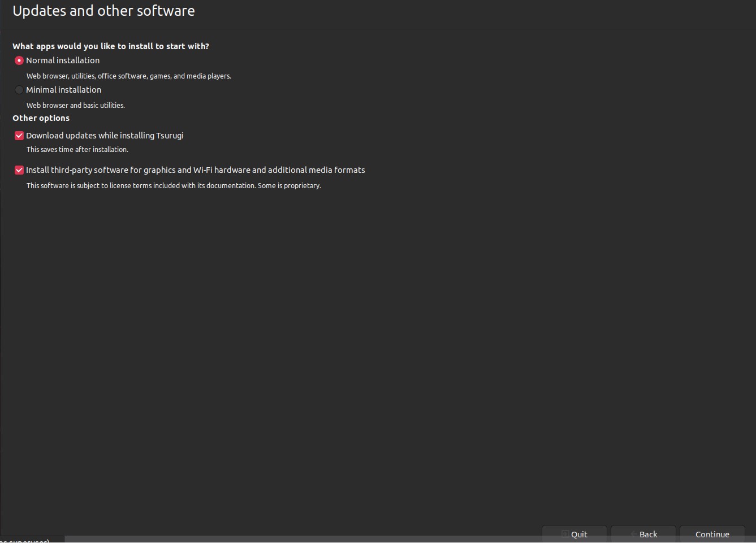Click the Updates and other software title bar
Viewport: 756px width, 543px height.
tap(103, 10)
